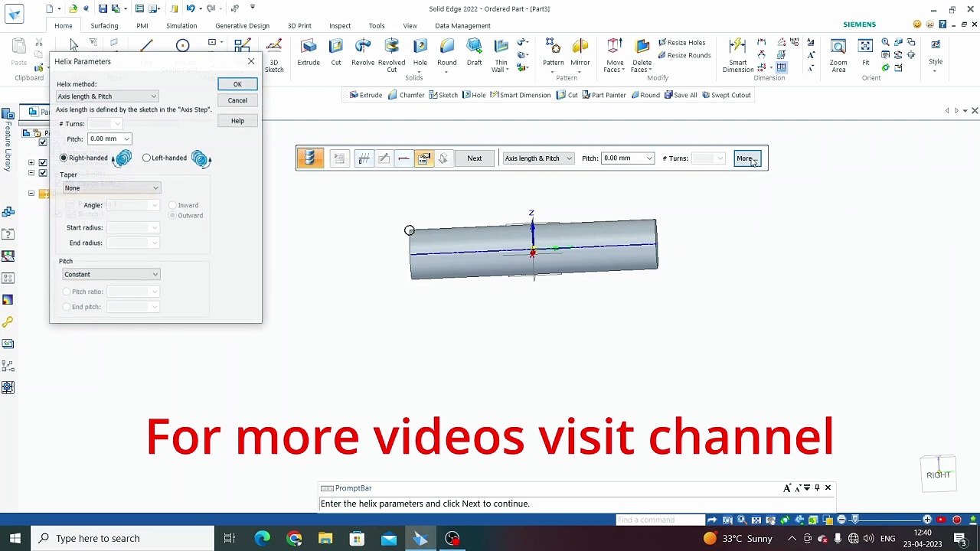This screenshot has height=551, width=980.
Task: Confirm helix parameters with OK
Action: [237, 84]
